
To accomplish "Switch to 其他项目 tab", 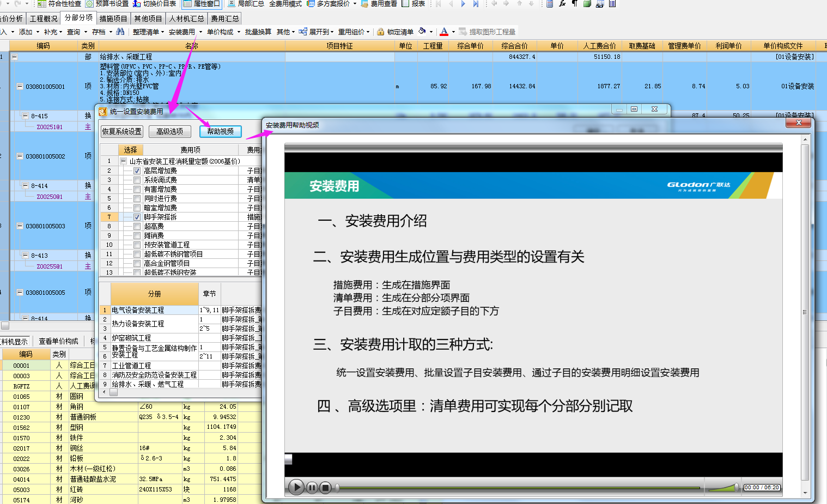I will point(148,19).
